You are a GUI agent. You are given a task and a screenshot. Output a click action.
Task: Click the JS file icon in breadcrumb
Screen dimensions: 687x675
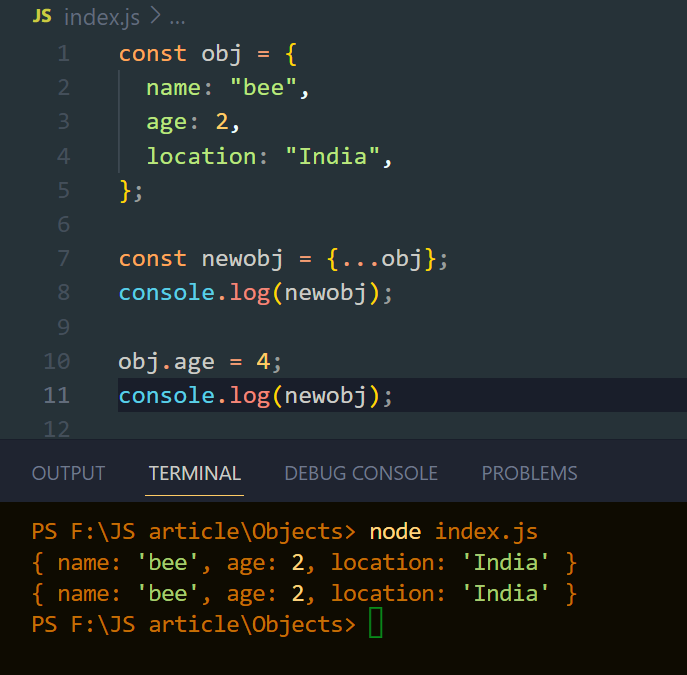pyautogui.click(x=42, y=17)
